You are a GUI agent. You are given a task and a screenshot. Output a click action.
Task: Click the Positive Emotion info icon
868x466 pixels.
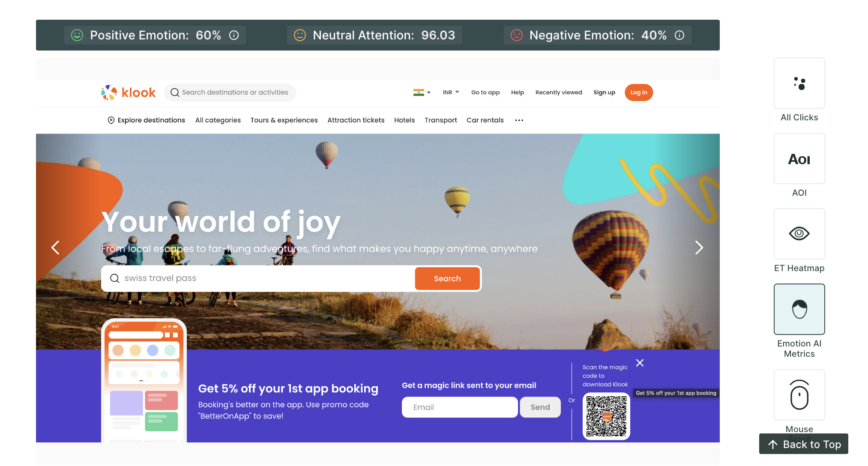pyautogui.click(x=234, y=35)
